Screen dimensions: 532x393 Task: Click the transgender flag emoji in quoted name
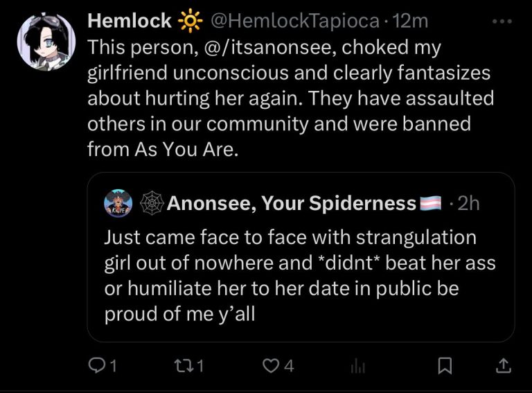[x=430, y=204]
